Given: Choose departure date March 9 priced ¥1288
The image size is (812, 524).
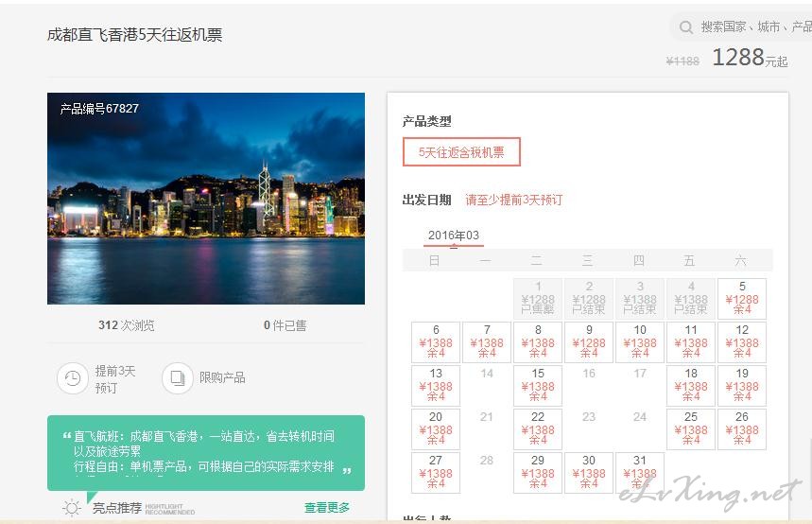Looking at the screenshot, I should point(589,342).
